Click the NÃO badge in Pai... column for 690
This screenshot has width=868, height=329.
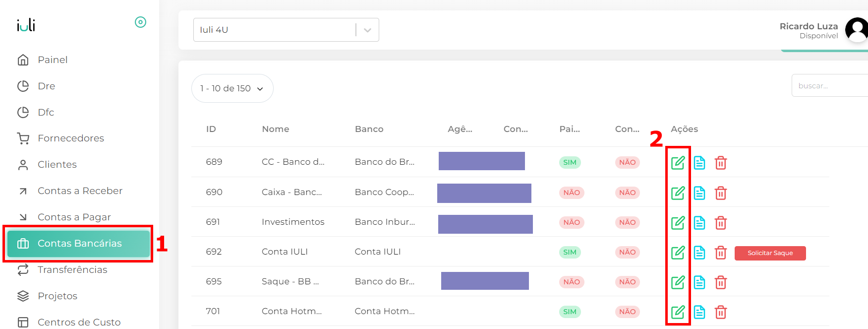572,193
